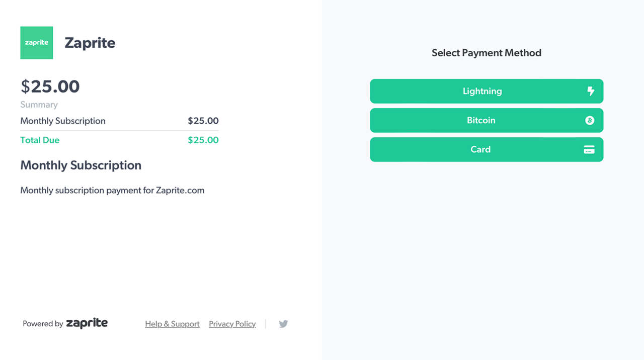The width and height of the screenshot is (644, 360).
Task: Open Help & Support link
Action: pos(172,324)
